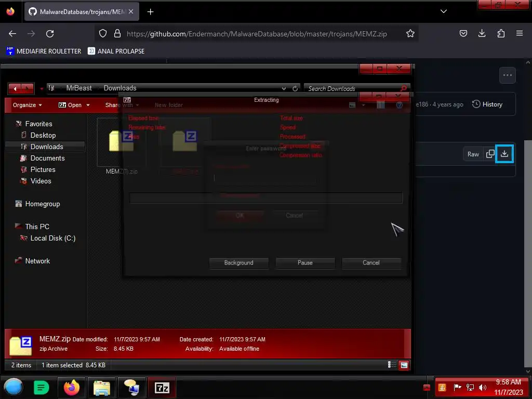The width and height of the screenshot is (532, 399).
Task: Open the Raw file view
Action: point(473,154)
